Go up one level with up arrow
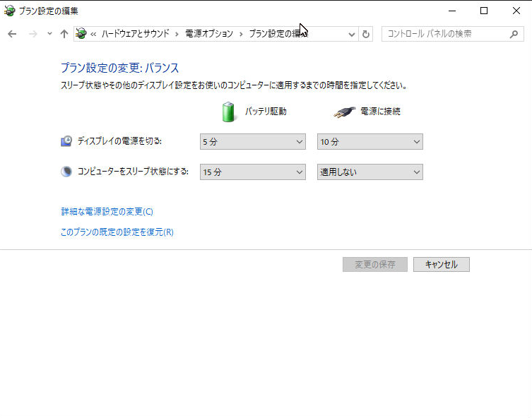This screenshot has width=532, height=418. (64, 34)
